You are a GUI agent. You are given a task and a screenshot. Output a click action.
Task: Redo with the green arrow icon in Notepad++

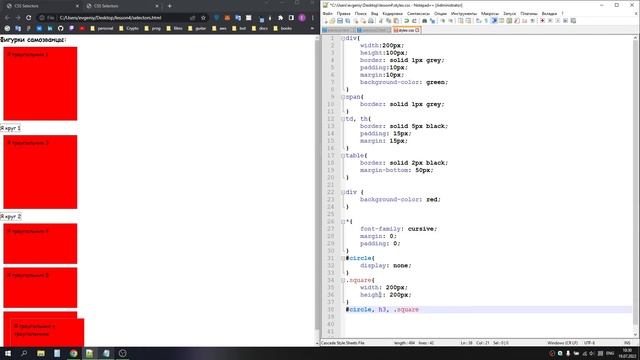414,21
